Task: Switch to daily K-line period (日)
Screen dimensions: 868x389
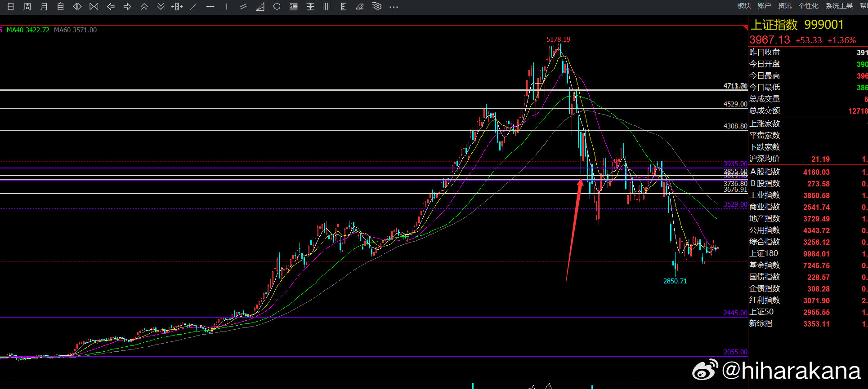Action: click(11, 7)
